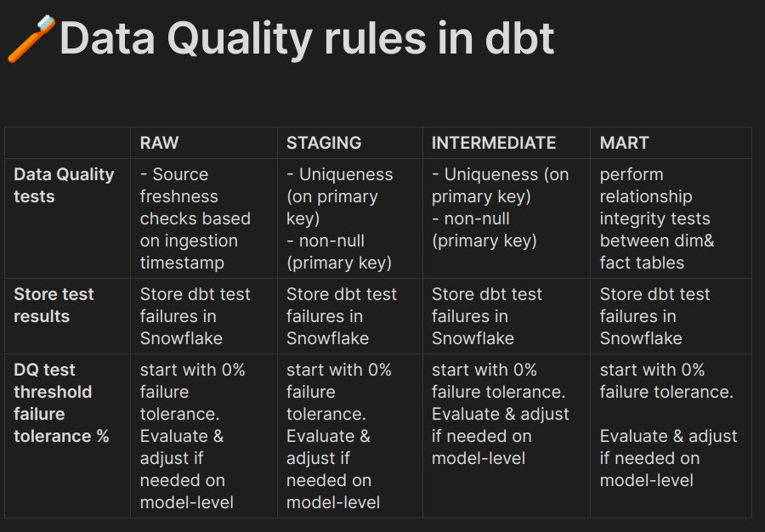765x532 pixels.
Task: Click the relationship integrity tests cell under MART
Action: [x=671, y=218]
